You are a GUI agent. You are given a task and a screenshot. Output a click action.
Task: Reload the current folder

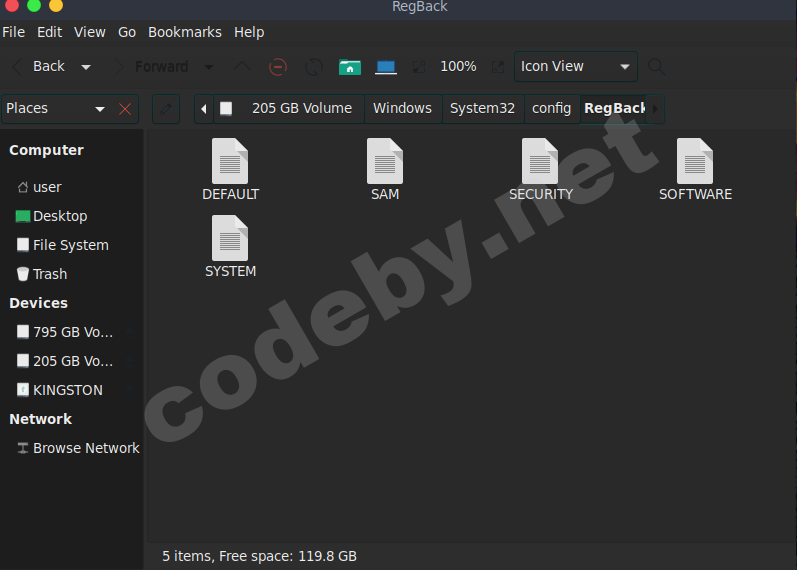click(314, 67)
